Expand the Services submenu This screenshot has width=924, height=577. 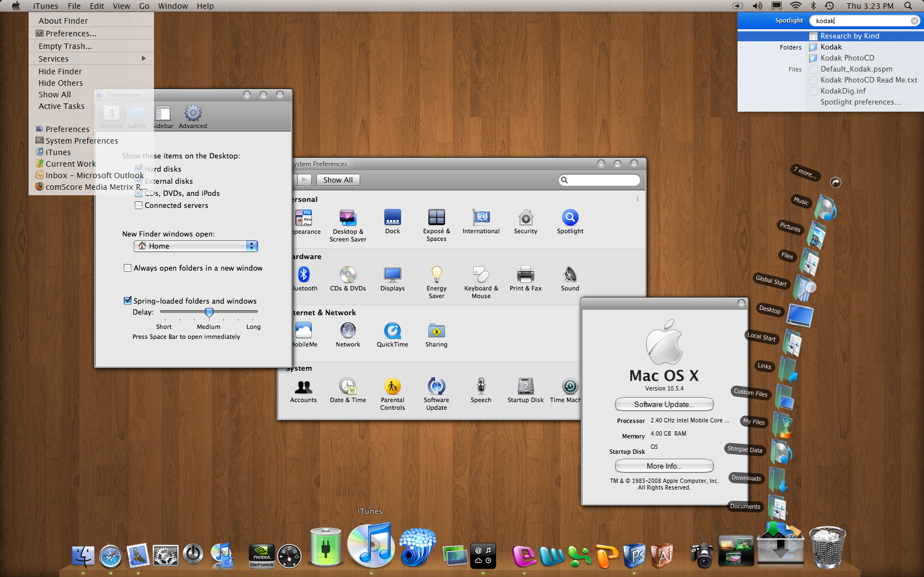click(x=91, y=58)
